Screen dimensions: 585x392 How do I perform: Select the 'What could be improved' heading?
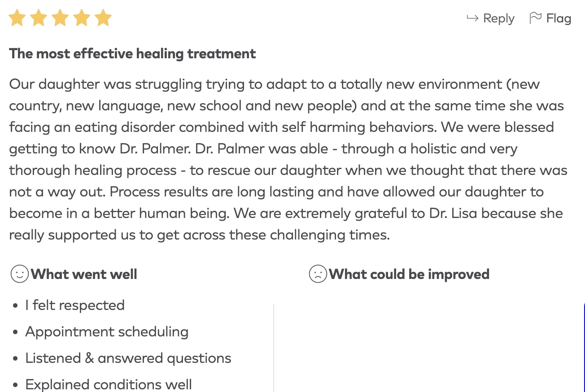[409, 274]
